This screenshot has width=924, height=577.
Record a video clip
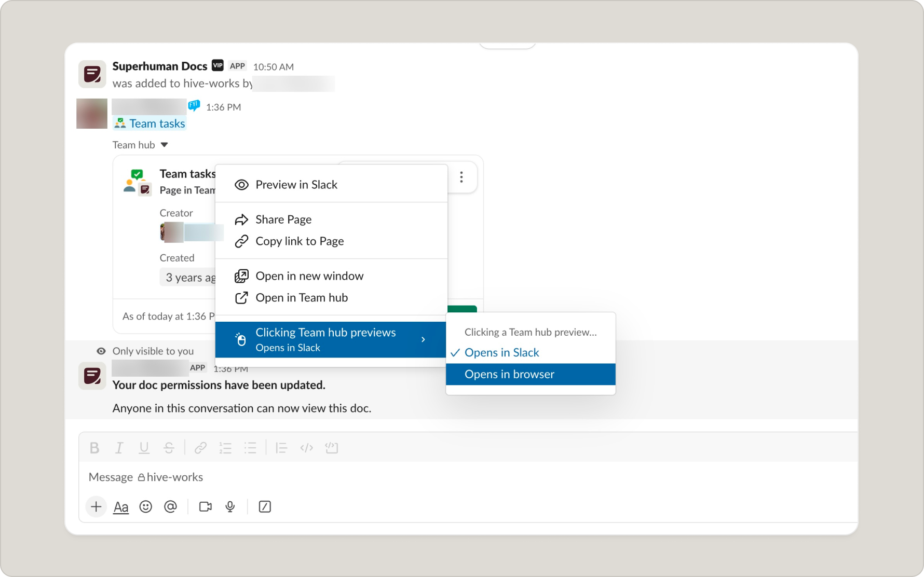(206, 506)
